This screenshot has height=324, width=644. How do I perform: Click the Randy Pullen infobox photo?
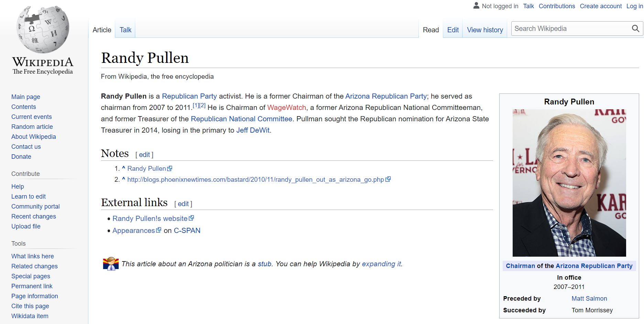click(569, 183)
